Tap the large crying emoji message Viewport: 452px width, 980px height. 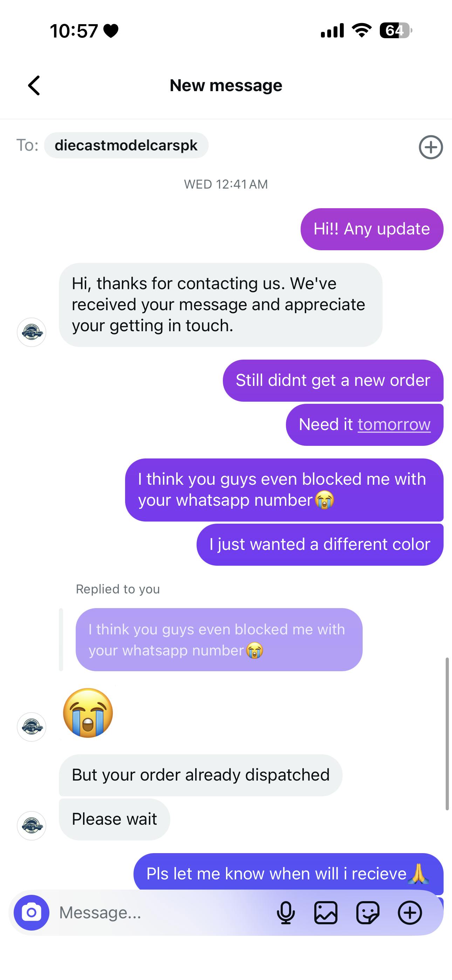pyautogui.click(x=88, y=713)
